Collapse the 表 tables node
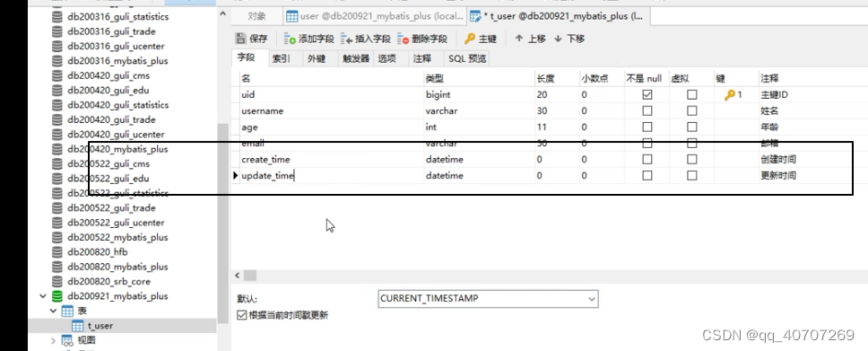This screenshot has height=351, width=868. (x=54, y=312)
